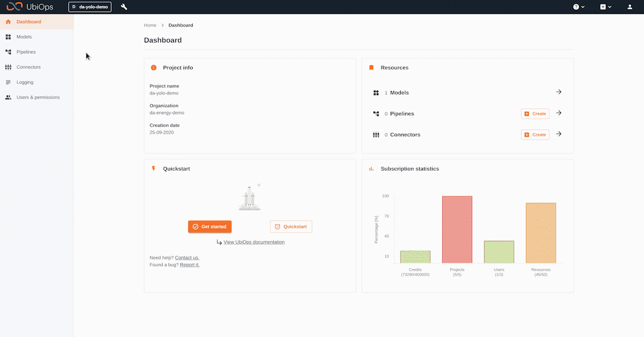Click the 'da-energy-demo' organization value

[167, 113]
